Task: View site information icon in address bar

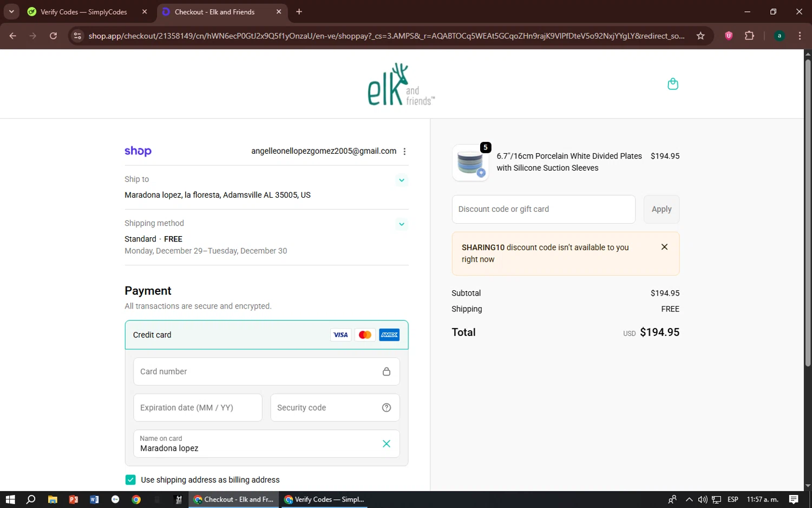Action: point(77,36)
